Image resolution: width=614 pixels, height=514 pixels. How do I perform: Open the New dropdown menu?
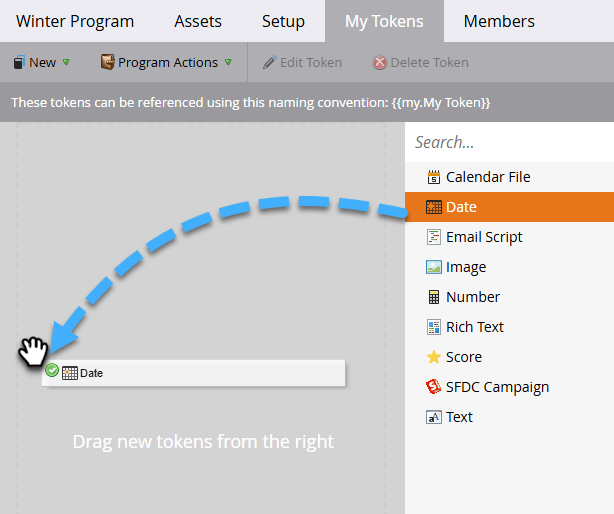(41, 62)
